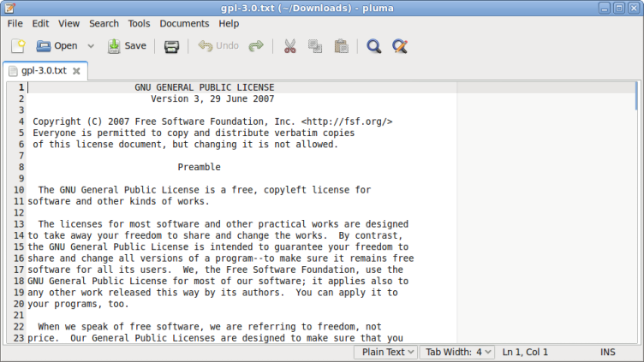Save the current document
The width and height of the screenshot is (644, 362).
(127, 46)
